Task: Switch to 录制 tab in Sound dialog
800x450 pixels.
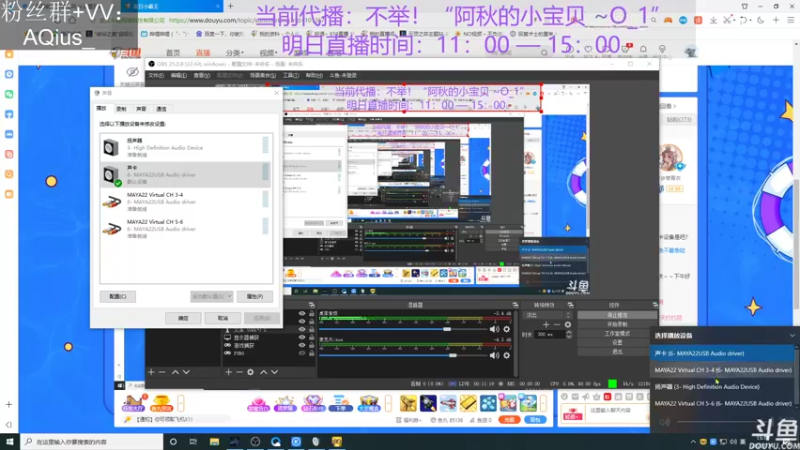Action: [x=121, y=109]
